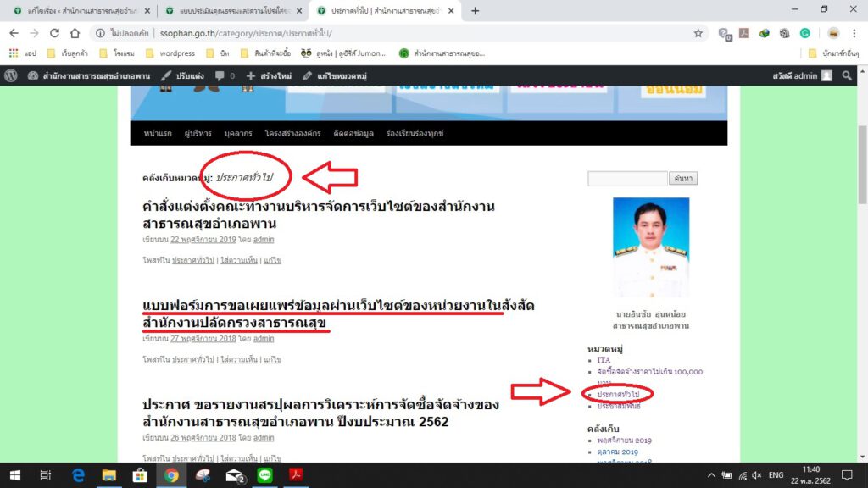The width and height of the screenshot is (868, 488).
Task: Open จัดซื้อจัดจ้างราคาไม่เกิน 100,000 category
Action: tap(649, 377)
